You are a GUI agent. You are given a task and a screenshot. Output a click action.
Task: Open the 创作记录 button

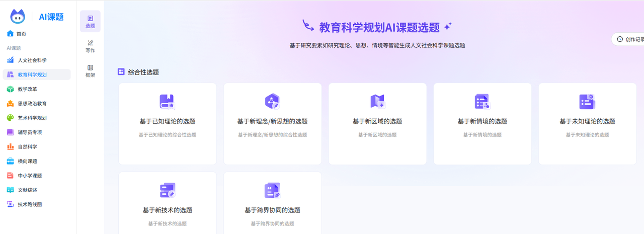click(628, 39)
